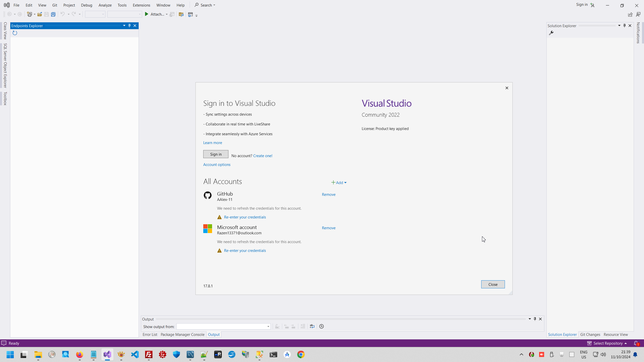Refresh the Endpoints Explorer list

click(15, 33)
